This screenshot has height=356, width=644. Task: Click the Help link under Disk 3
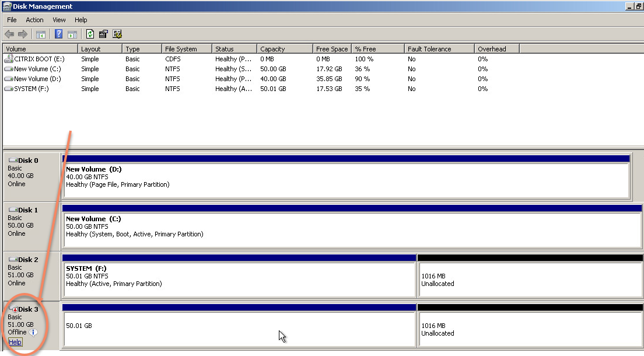(15, 342)
